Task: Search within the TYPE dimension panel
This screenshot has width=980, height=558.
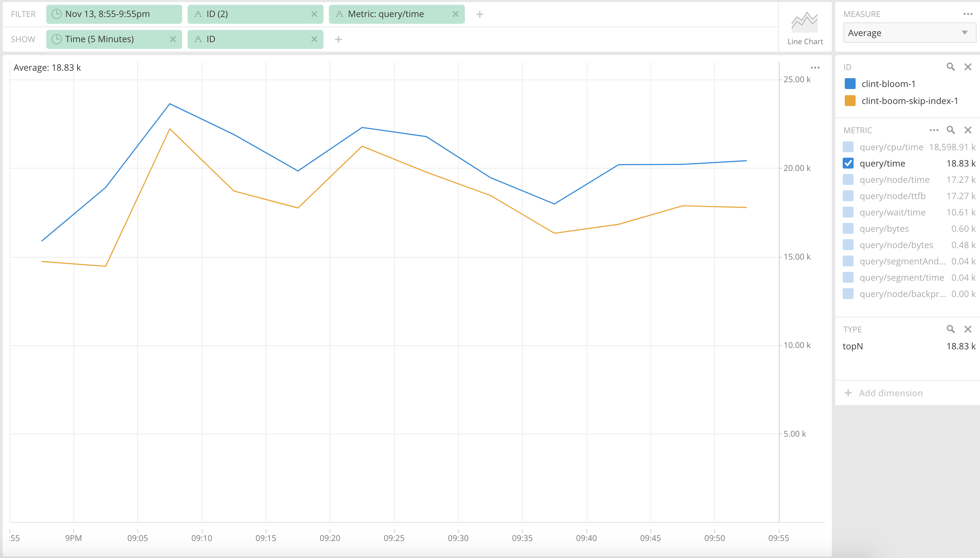Action: point(950,329)
